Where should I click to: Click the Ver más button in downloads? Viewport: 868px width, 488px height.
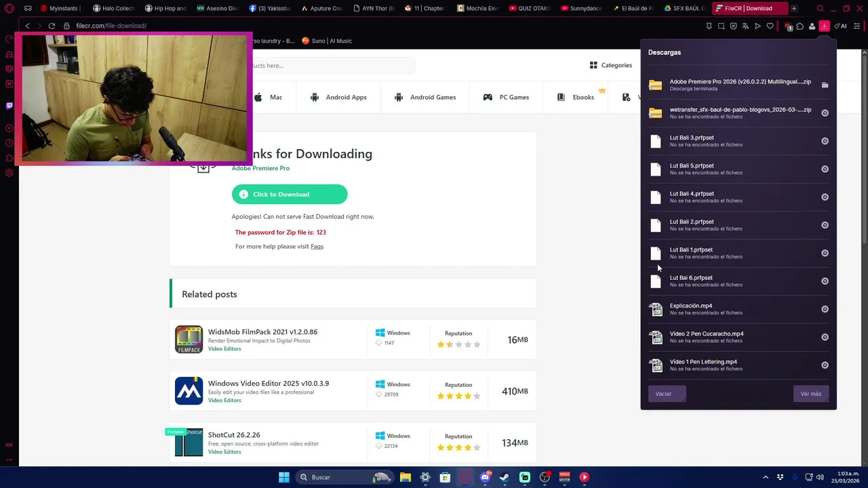click(x=811, y=394)
